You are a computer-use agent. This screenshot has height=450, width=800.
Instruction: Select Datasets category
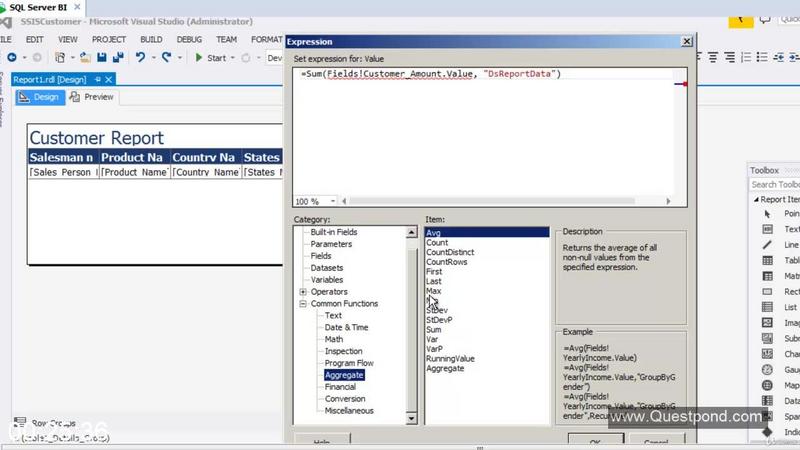[327, 268]
